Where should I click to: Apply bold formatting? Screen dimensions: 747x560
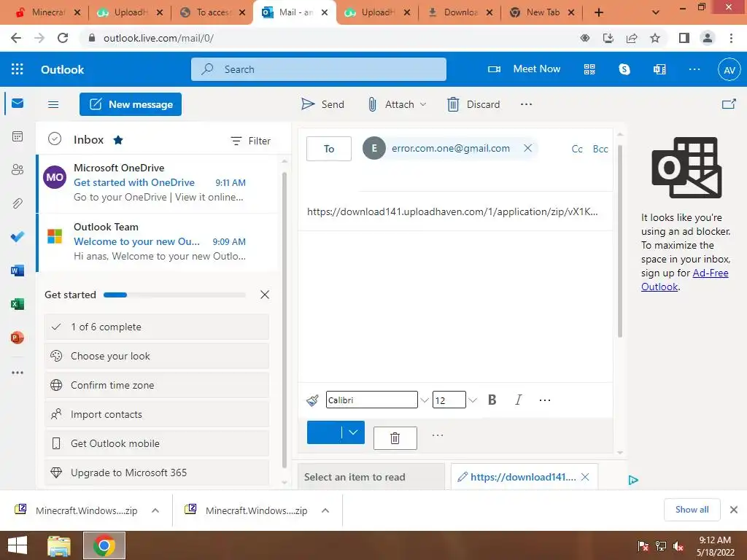pos(492,400)
